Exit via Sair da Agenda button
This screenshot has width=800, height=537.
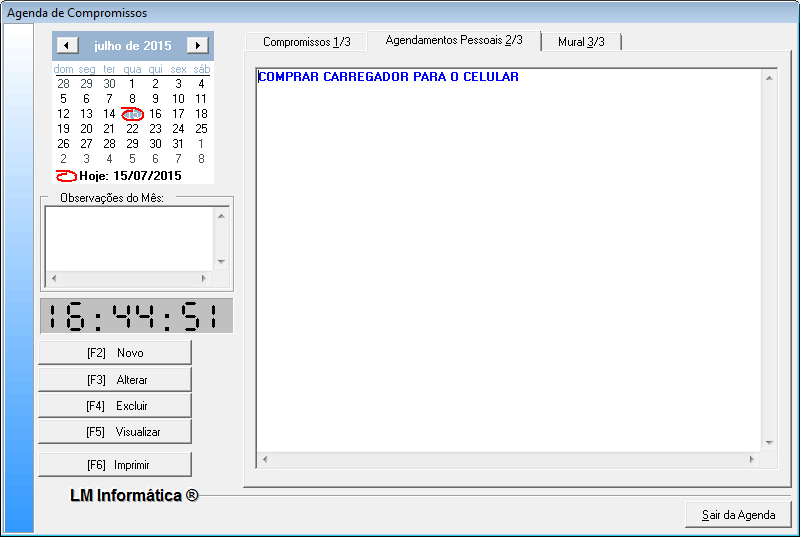[x=738, y=515]
